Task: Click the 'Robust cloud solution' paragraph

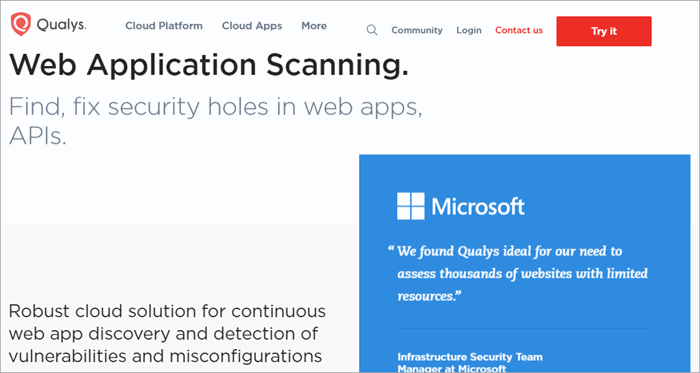Action: click(167, 333)
